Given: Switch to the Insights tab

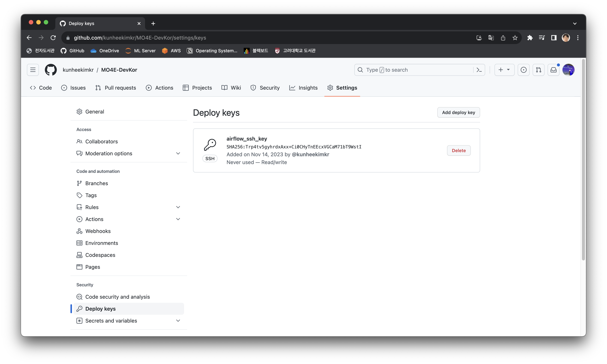Looking at the screenshot, I should (x=303, y=88).
